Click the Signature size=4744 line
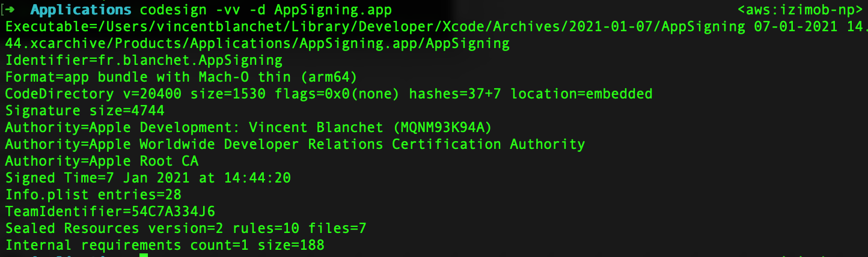Screen dimensions: 868x257 (85, 111)
